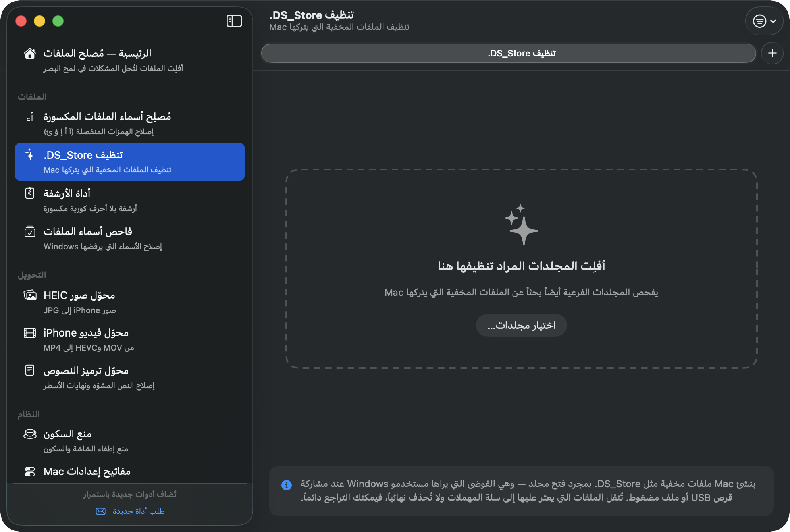Toggle the sidebar visibility icon

pyautogui.click(x=234, y=21)
